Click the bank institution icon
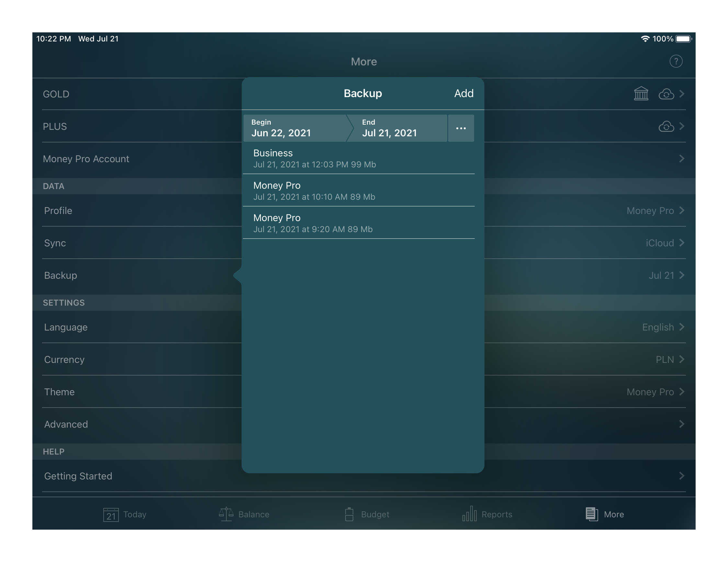This screenshot has height=562, width=728. coord(641,94)
